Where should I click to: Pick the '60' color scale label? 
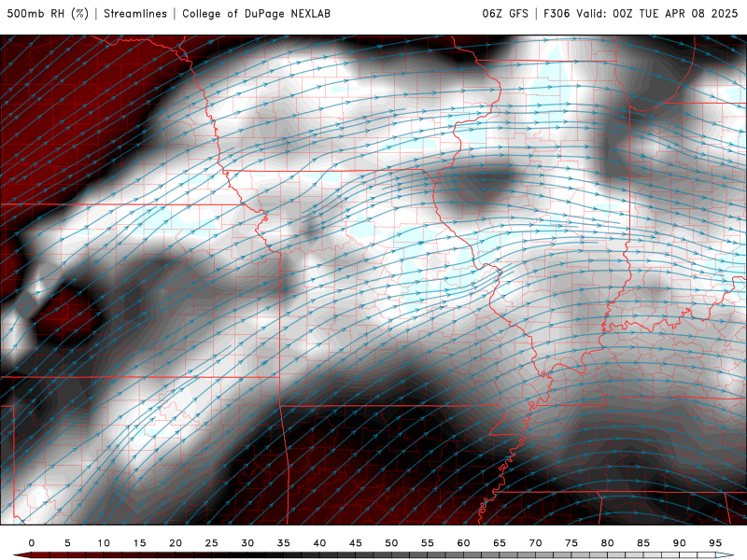coord(463,543)
